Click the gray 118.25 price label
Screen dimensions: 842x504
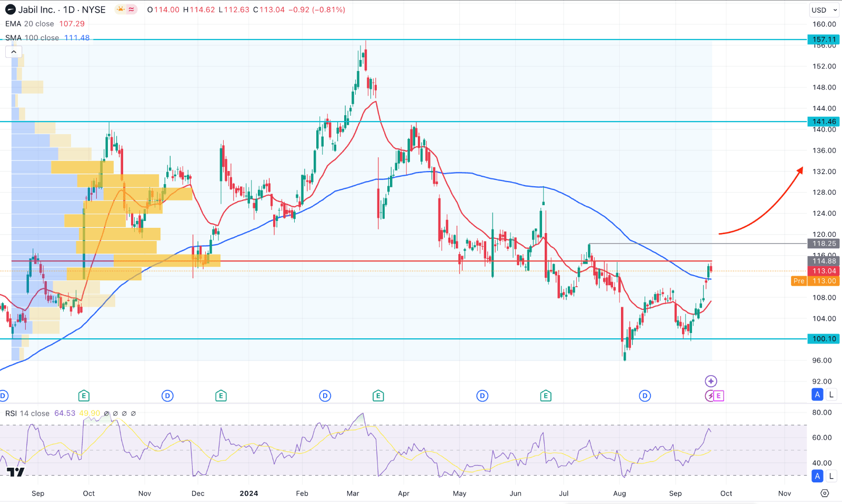click(824, 244)
